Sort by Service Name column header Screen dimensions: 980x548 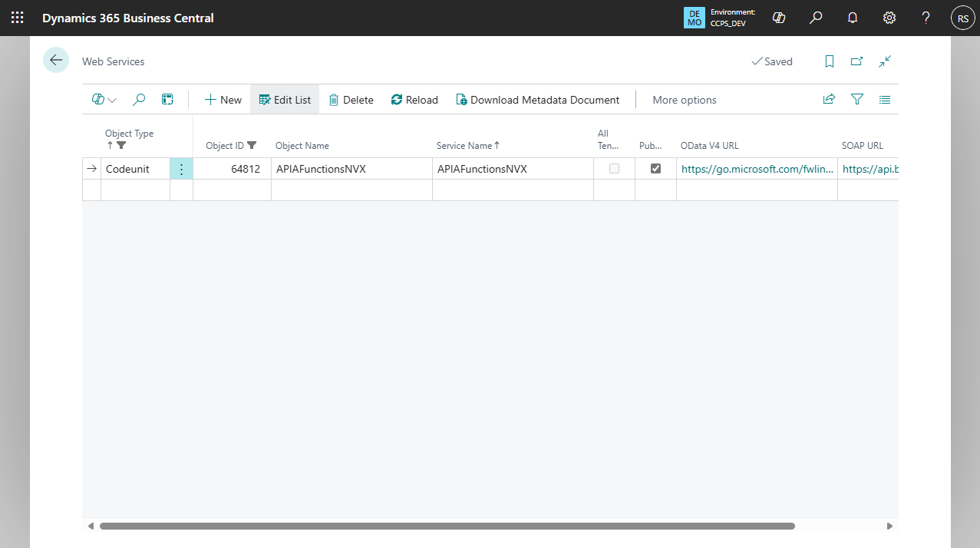coord(467,145)
